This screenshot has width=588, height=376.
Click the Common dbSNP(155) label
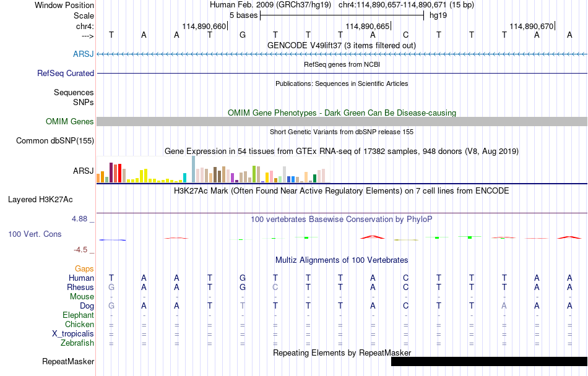(x=54, y=141)
